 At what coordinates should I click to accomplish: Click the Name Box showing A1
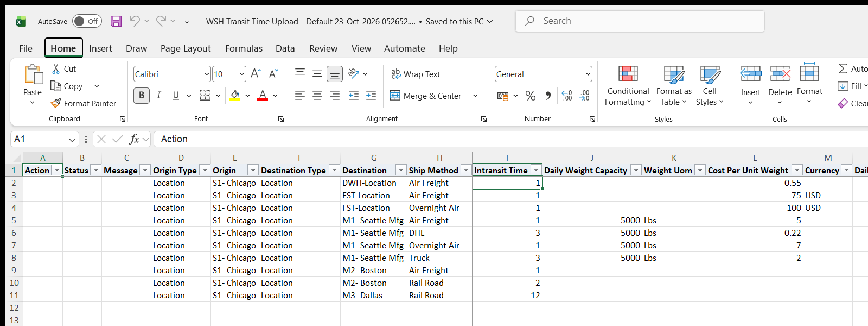pos(44,139)
